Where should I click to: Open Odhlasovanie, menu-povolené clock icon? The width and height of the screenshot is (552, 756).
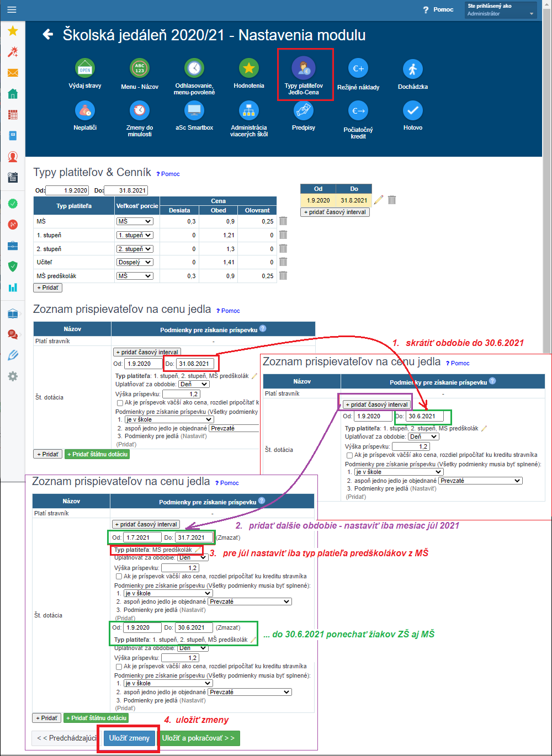[194, 68]
